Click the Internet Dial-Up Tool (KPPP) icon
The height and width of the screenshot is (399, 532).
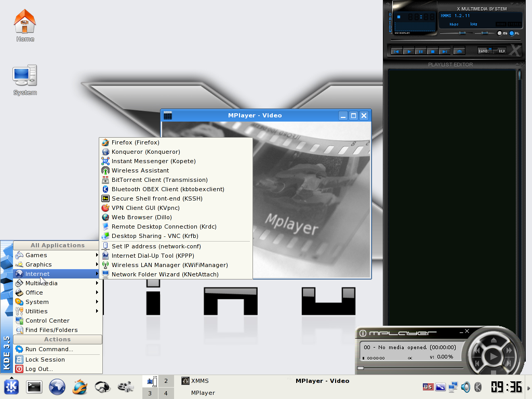point(105,256)
